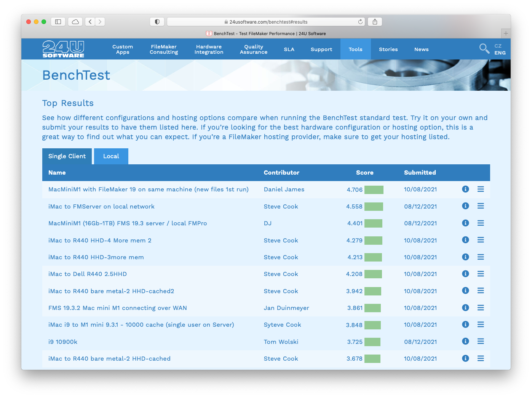Show info for FMS 19.3.2 Mac mini M1 row
532x398 pixels.
click(x=465, y=308)
